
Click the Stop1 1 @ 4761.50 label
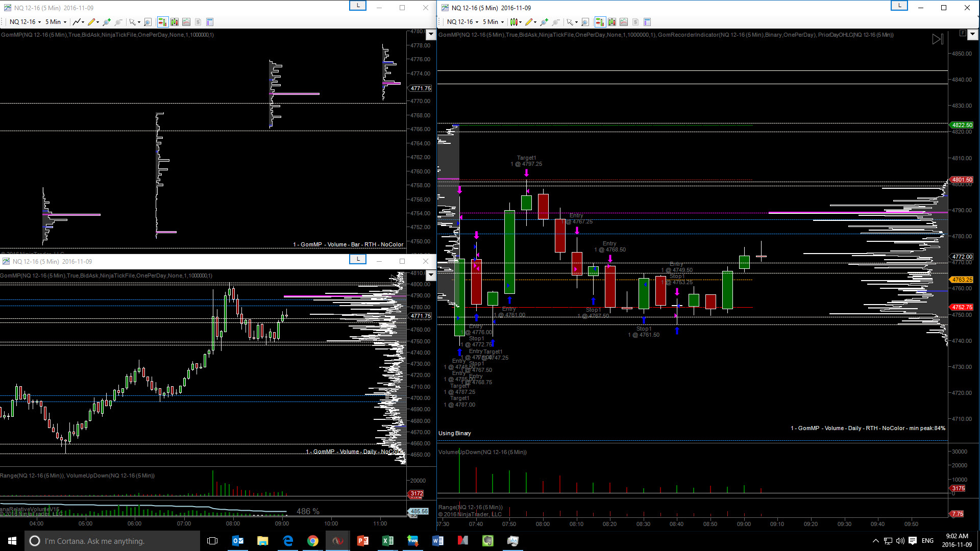tap(644, 332)
